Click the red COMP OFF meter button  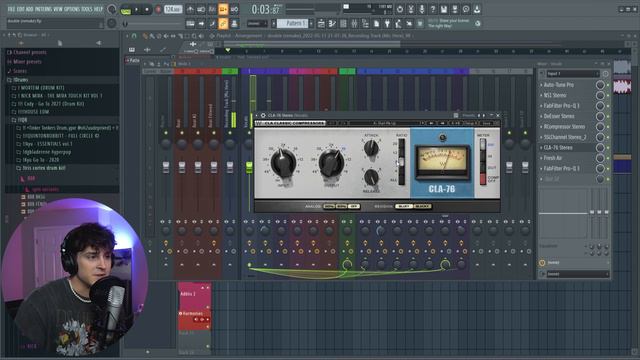[x=483, y=179]
